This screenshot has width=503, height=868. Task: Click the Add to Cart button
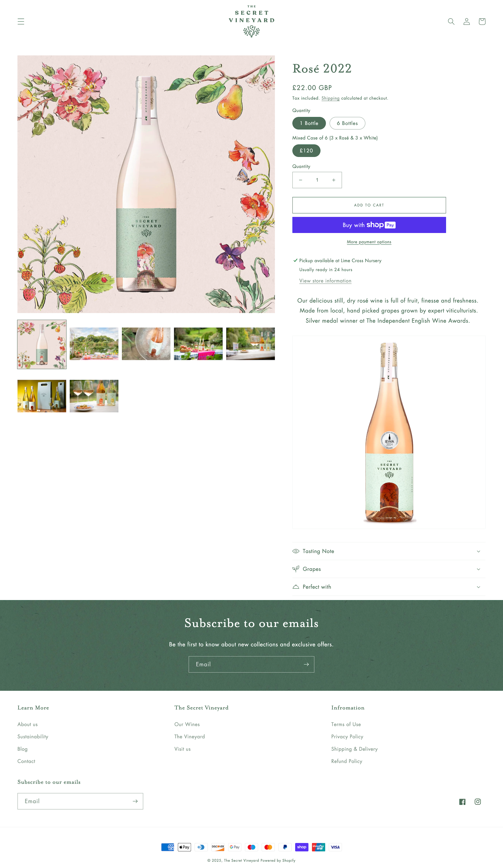(x=369, y=205)
